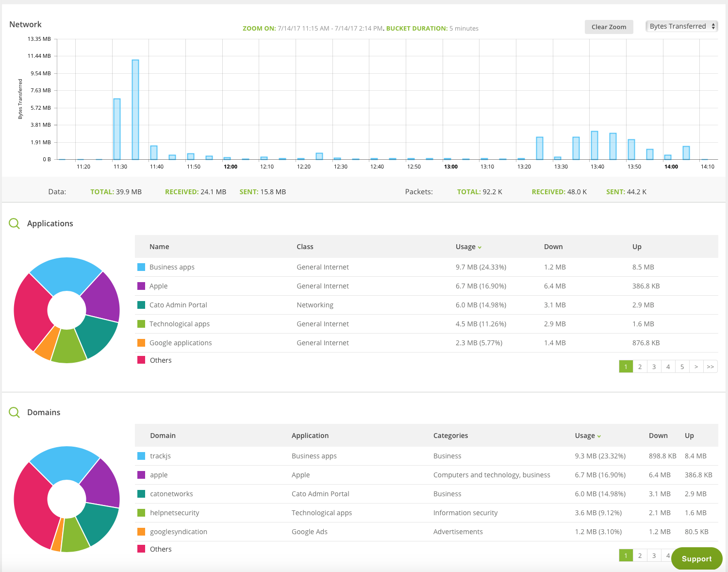Click the Domains magnifier search icon
Viewport: 728px width, 572px height.
click(x=15, y=412)
